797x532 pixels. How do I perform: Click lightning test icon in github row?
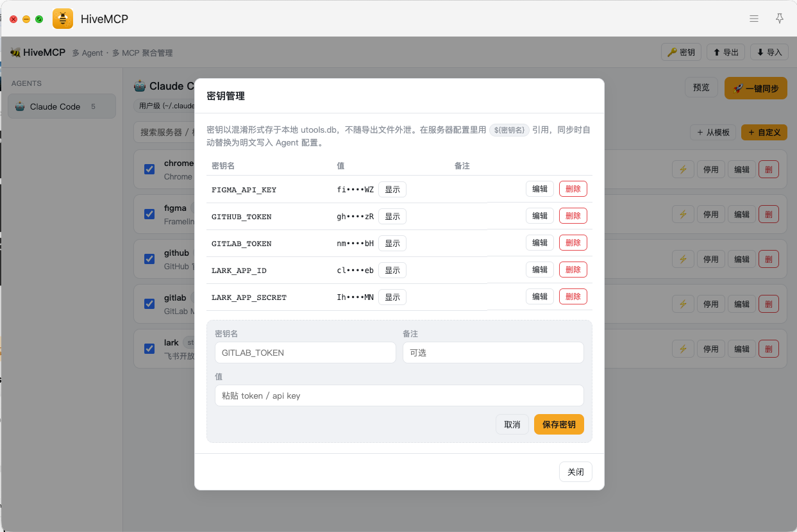[x=683, y=259]
